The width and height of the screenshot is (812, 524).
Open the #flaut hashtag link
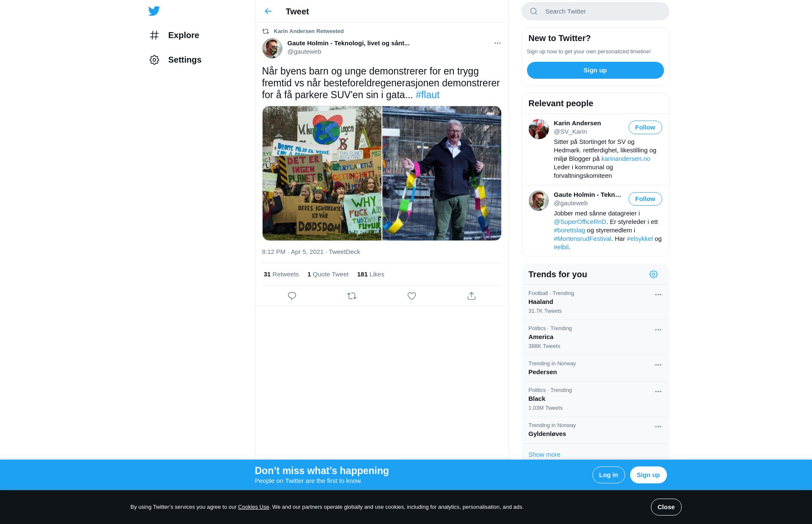(x=427, y=95)
